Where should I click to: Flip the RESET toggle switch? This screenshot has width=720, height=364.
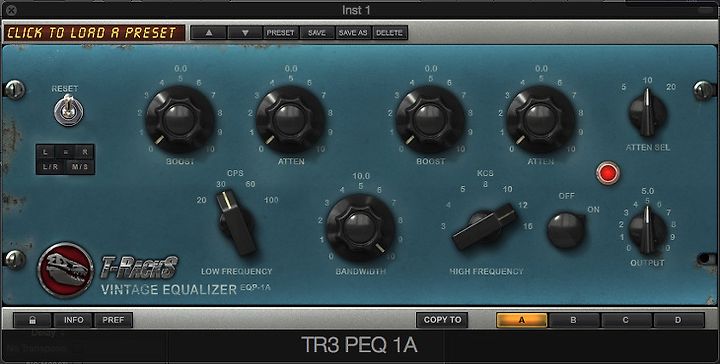[68, 110]
